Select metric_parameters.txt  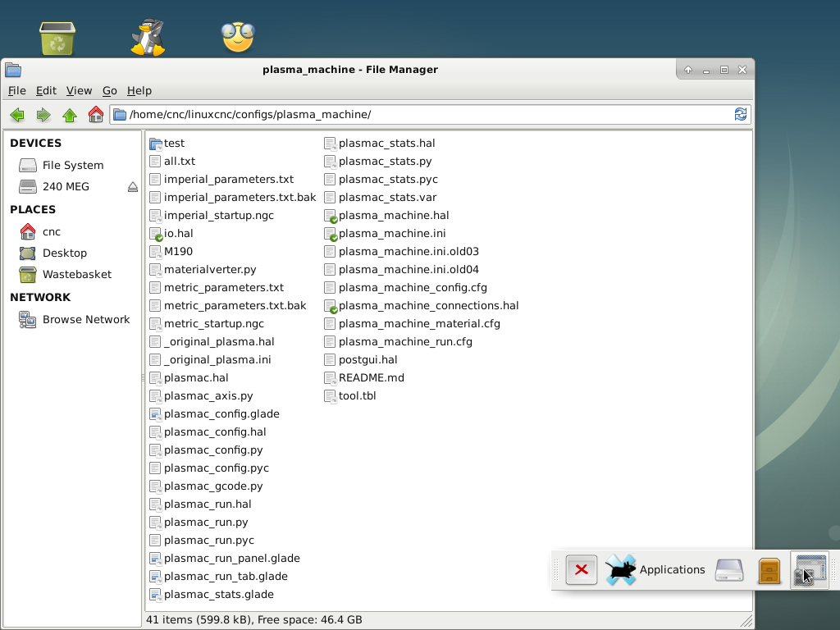[x=224, y=288]
